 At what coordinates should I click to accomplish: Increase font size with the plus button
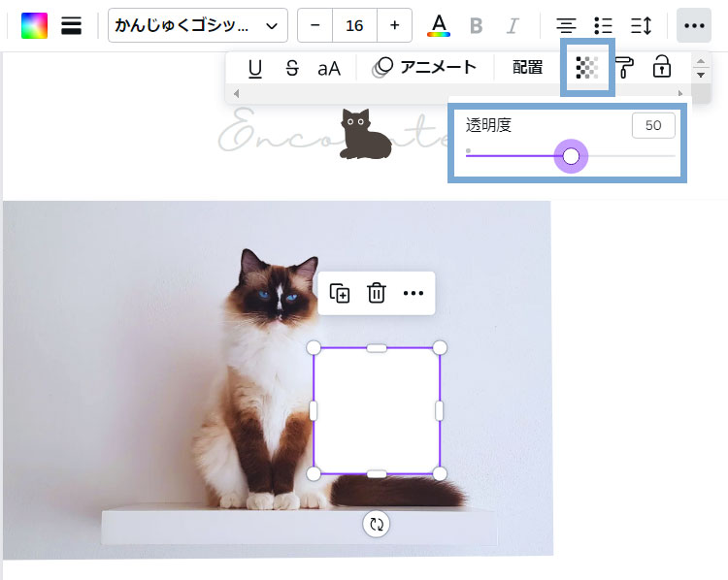[x=395, y=25]
